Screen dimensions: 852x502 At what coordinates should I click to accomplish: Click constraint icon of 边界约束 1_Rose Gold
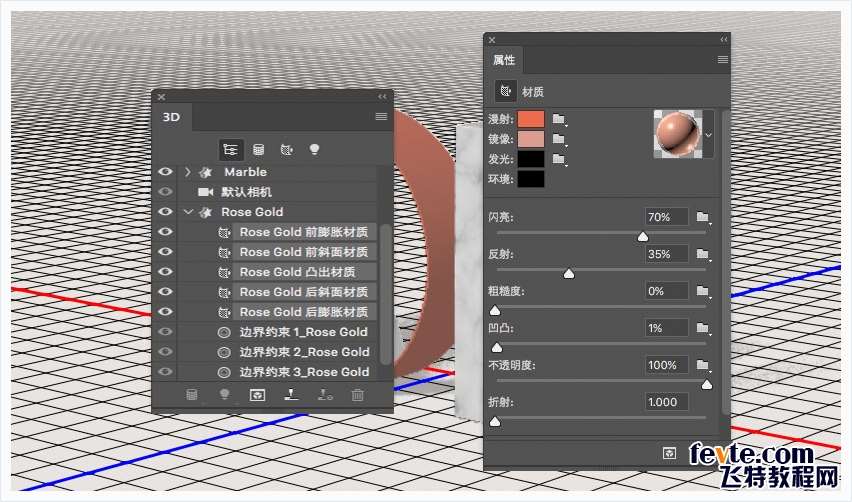click(x=224, y=332)
